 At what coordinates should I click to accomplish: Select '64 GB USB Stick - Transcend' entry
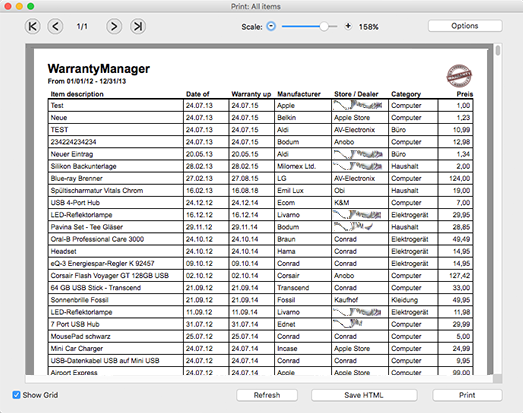coord(116,288)
